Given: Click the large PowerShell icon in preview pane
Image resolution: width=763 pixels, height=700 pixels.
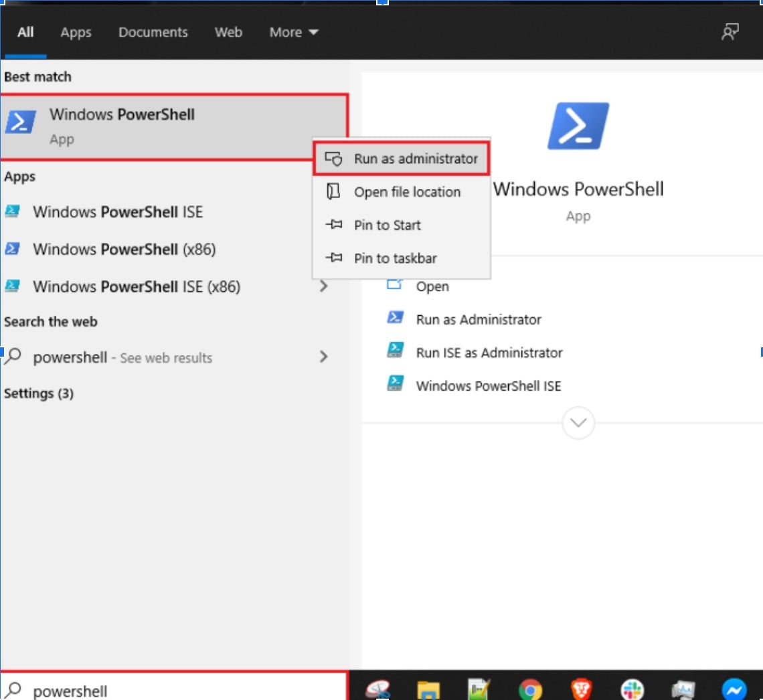Looking at the screenshot, I should pyautogui.click(x=578, y=126).
